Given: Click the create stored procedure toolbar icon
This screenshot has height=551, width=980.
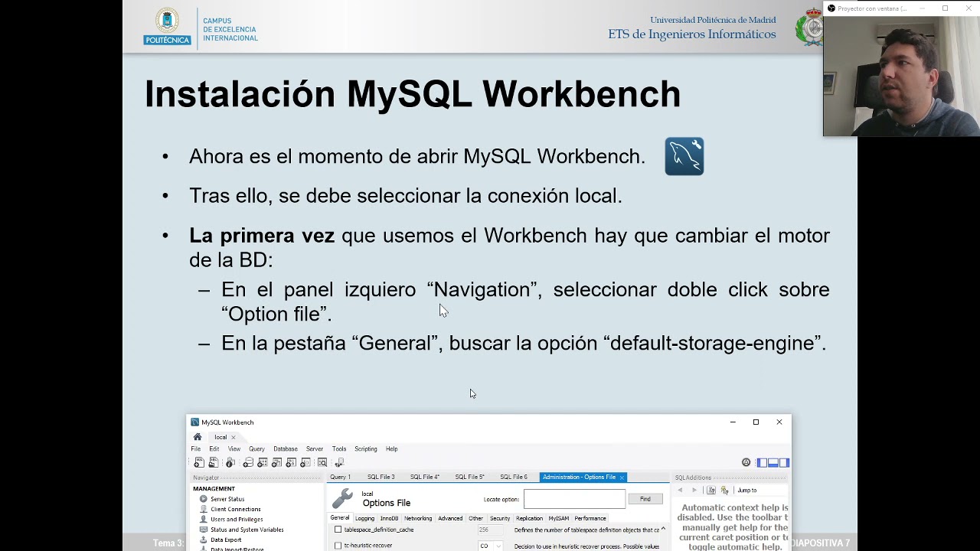Looking at the screenshot, I should [291, 462].
